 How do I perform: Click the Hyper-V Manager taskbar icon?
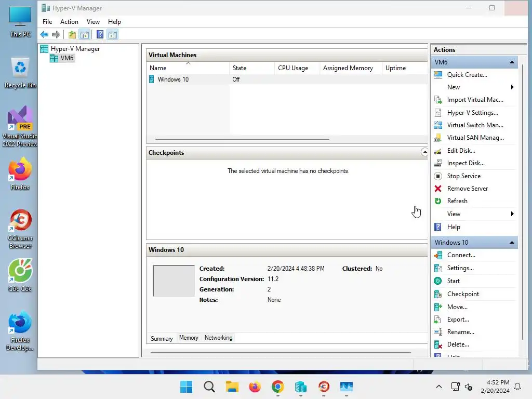[x=301, y=387]
